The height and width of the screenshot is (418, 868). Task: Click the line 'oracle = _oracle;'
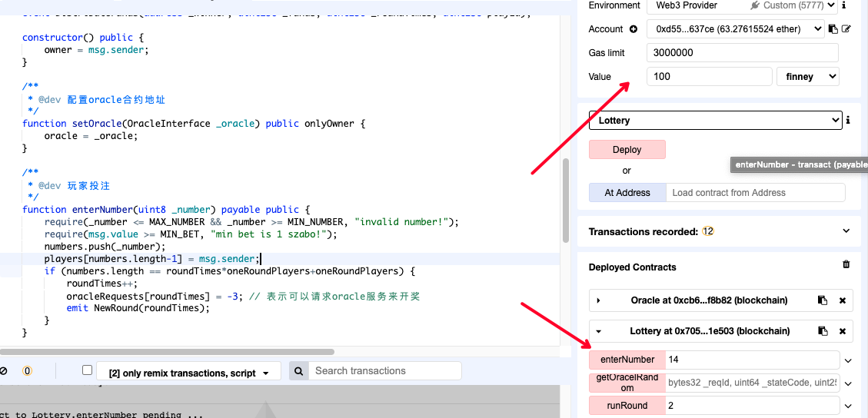point(91,135)
